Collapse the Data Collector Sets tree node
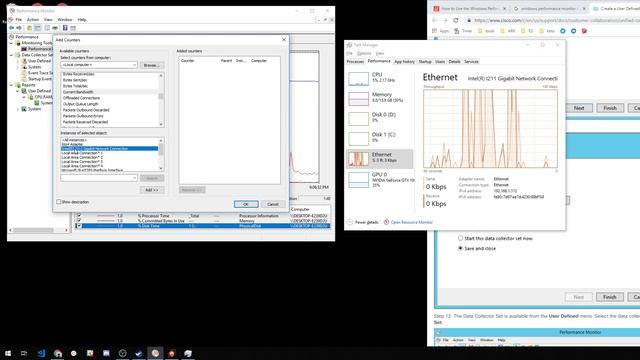Viewport: 640px width, 360px height. point(11,55)
